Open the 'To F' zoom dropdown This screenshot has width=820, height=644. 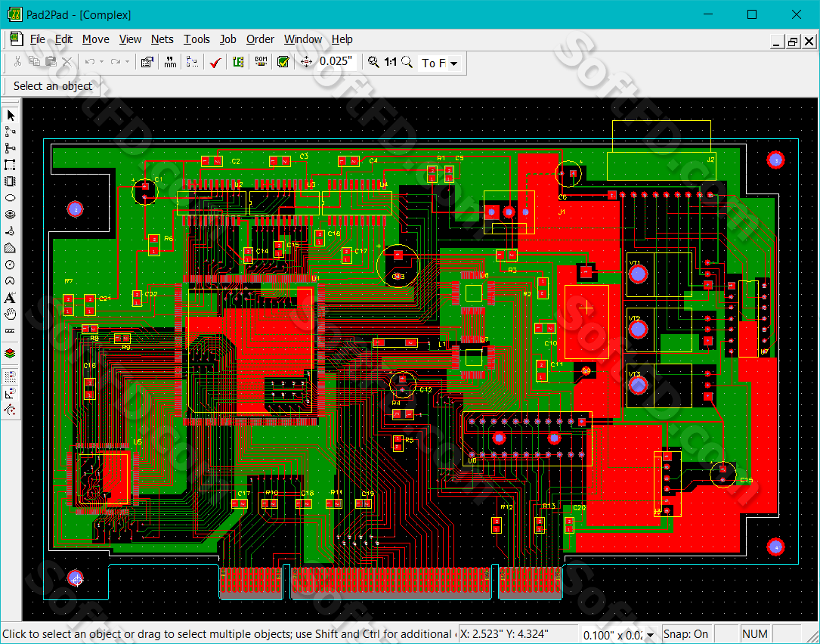click(454, 63)
